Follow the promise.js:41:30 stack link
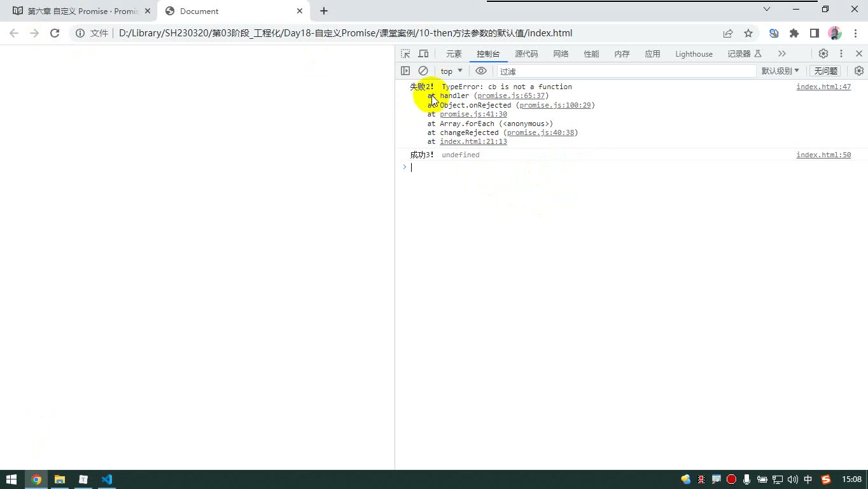The width and height of the screenshot is (868, 489). coord(473,114)
